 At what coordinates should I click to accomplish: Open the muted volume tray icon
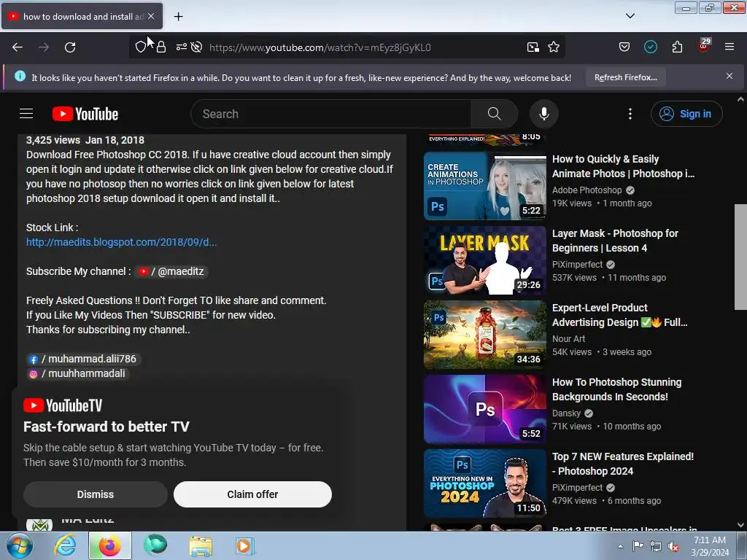click(x=673, y=546)
